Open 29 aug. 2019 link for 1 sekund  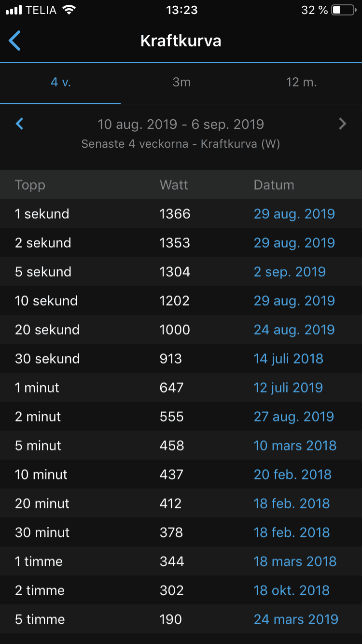point(294,214)
